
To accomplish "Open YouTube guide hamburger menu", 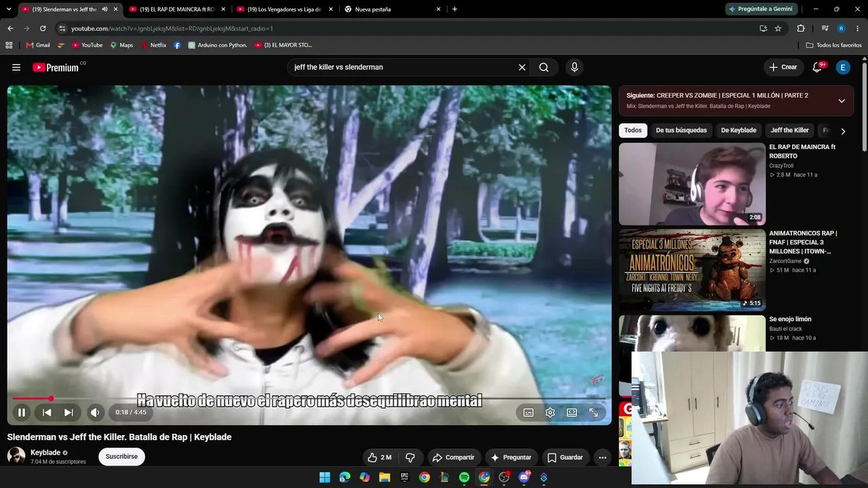I will click(x=16, y=67).
